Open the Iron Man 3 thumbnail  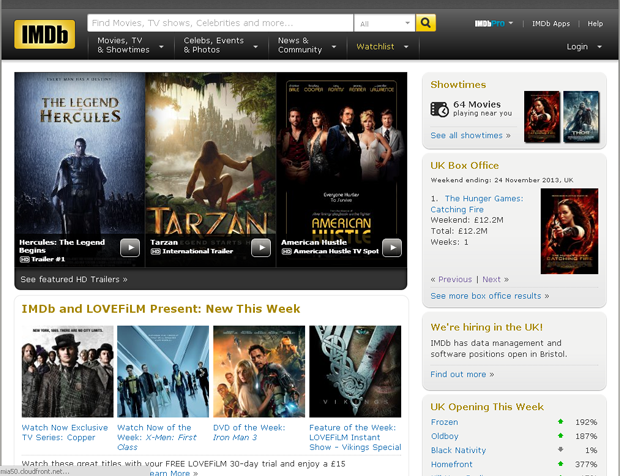coord(259,371)
